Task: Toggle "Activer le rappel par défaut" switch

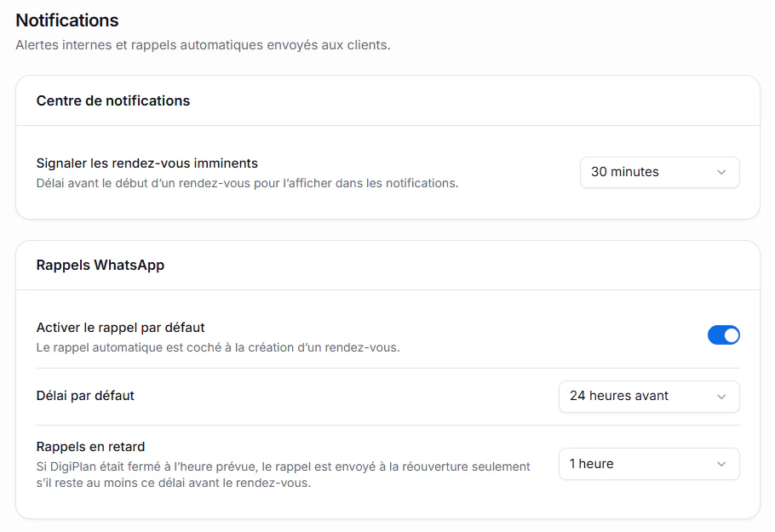Action: click(x=723, y=335)
